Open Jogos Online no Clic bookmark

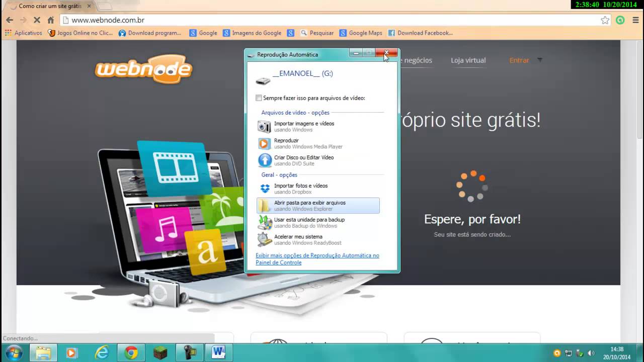point(80,33)
